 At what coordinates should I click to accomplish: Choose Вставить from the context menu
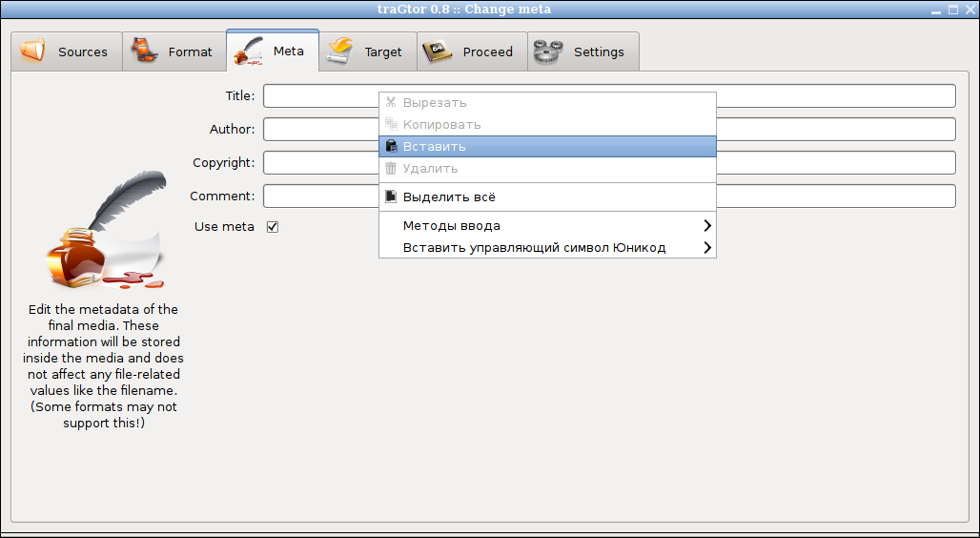tap(547, 146)
